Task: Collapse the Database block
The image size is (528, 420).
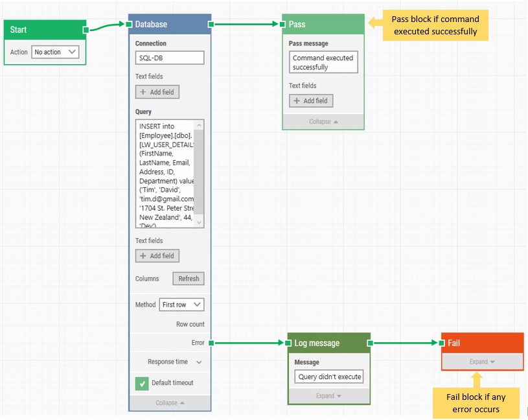Action: [168, 402]
